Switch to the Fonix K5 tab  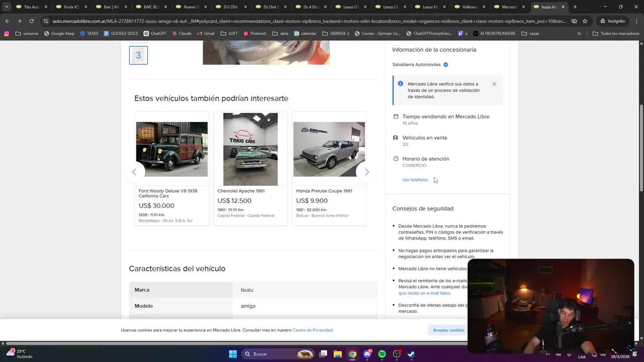pyautogui.click(x=71, y=7)
